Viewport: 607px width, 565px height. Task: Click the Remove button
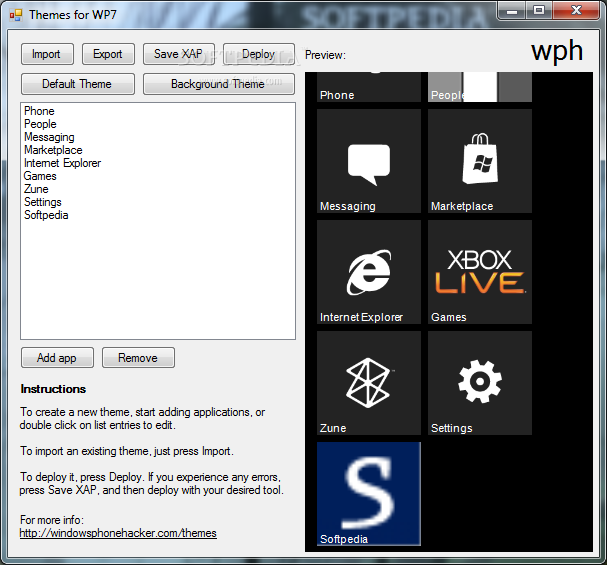click(138, 358)
